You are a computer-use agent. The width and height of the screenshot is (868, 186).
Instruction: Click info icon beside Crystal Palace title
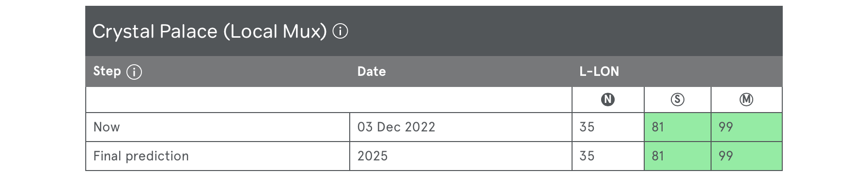tap(340, 32)
